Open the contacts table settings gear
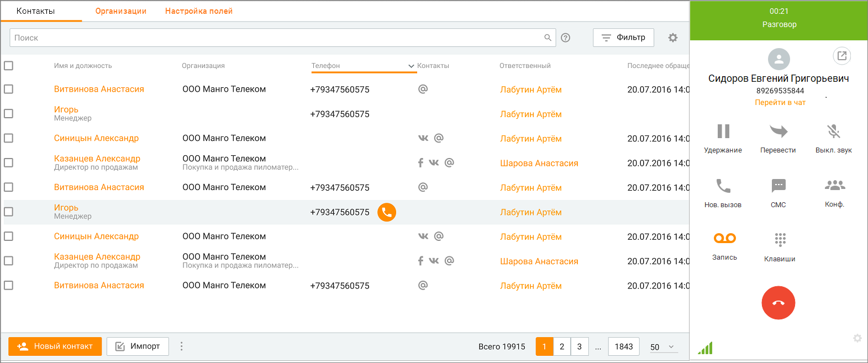 [673, 38]
